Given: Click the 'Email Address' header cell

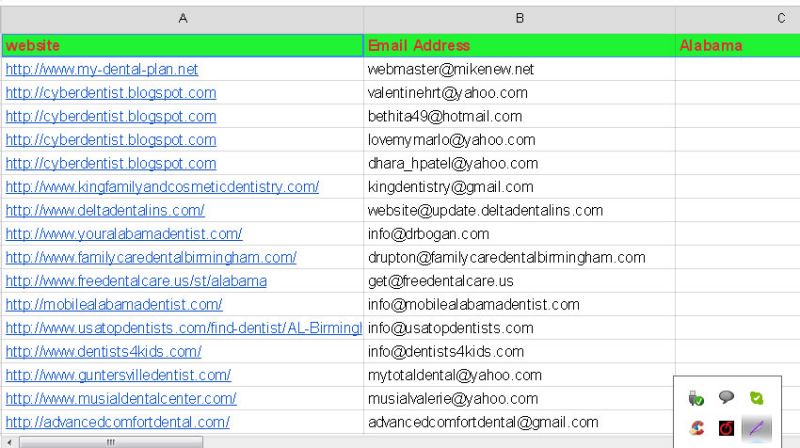Looking at the screenshot, I should point(519,45).
